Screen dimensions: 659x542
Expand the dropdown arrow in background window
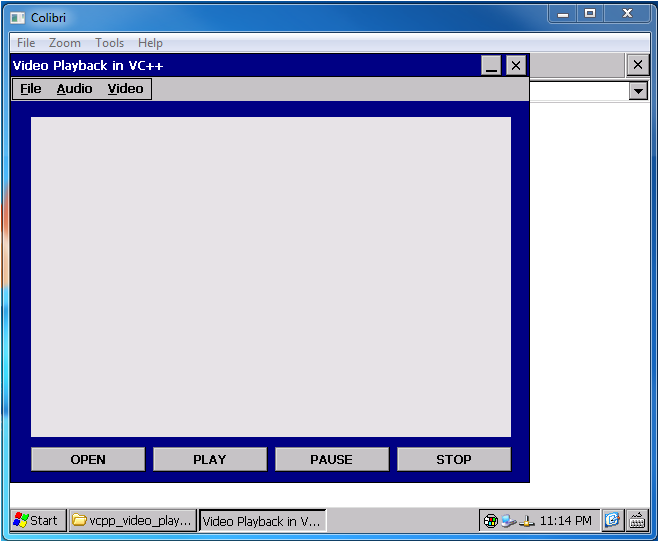638,91
